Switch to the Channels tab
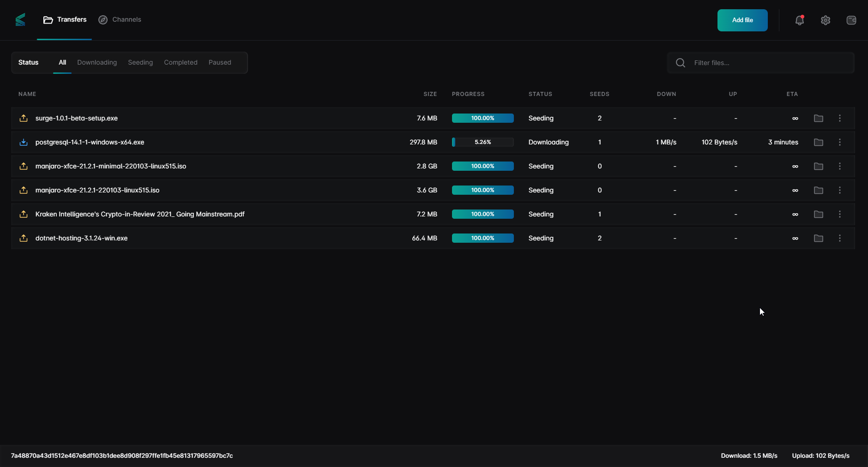 coord(120,20)
